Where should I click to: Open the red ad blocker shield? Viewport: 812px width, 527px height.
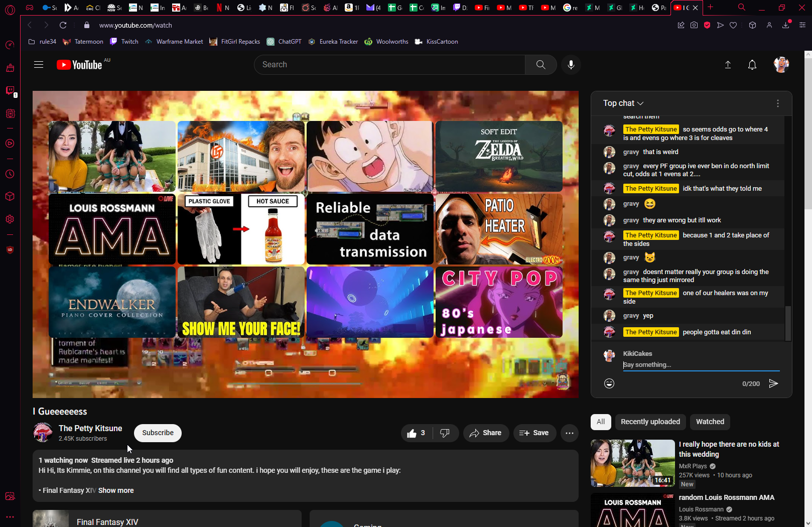click(707, 25)
